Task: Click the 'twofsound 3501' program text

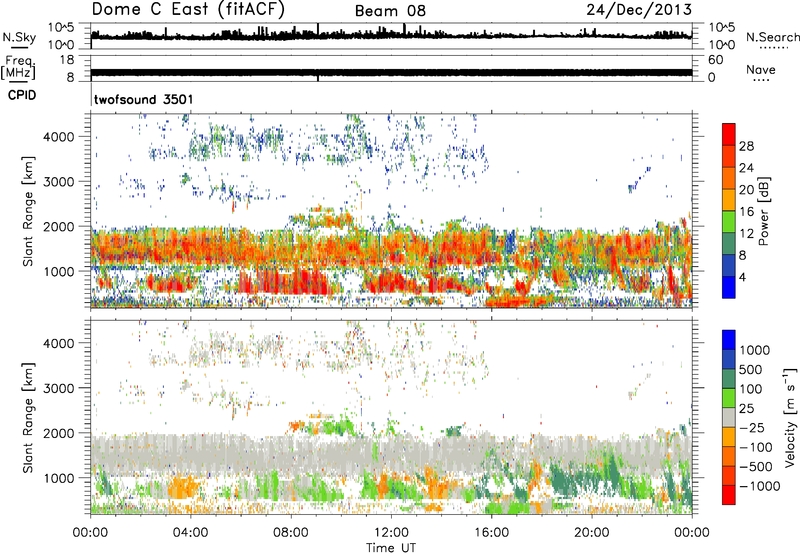Action: tap(144, 99)
